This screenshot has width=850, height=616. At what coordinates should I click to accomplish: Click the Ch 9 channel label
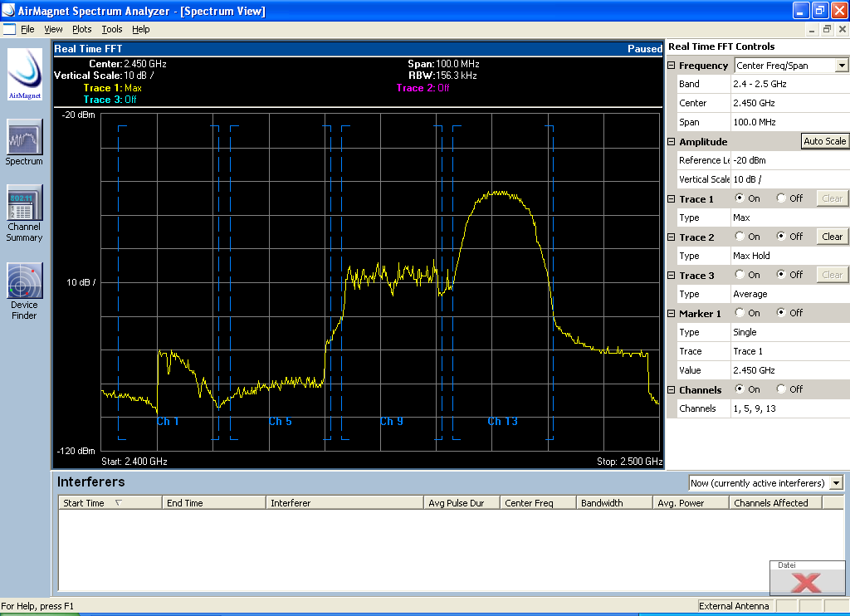point(392,422)
